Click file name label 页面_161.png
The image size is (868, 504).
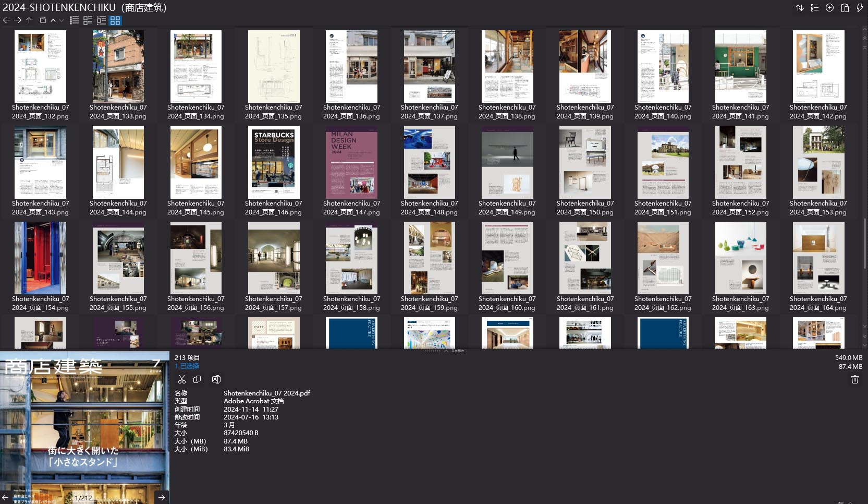tap(585, 303)
